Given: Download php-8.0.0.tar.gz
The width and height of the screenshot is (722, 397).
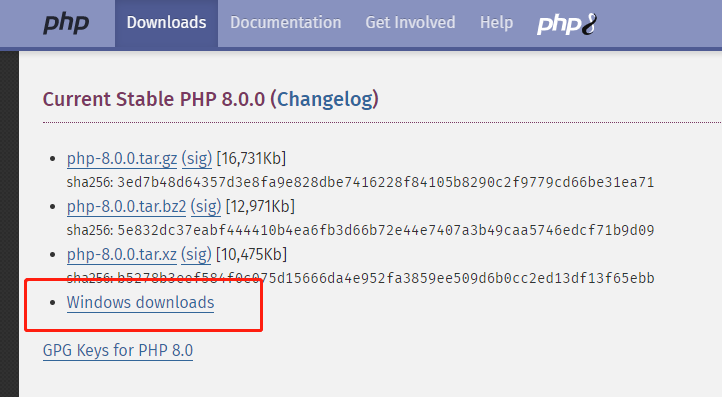Looking at the screenshot, I should click(x=122, y=159).
